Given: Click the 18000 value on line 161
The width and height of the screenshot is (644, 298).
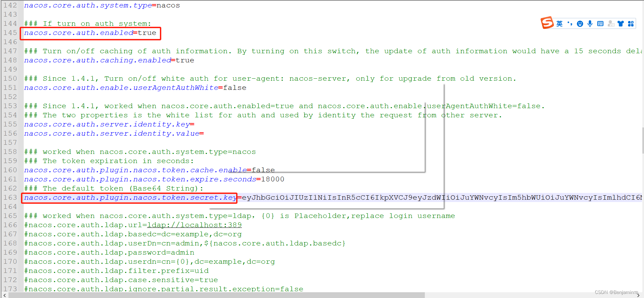Looking at the screenshot, I should [x=273, y=179].
